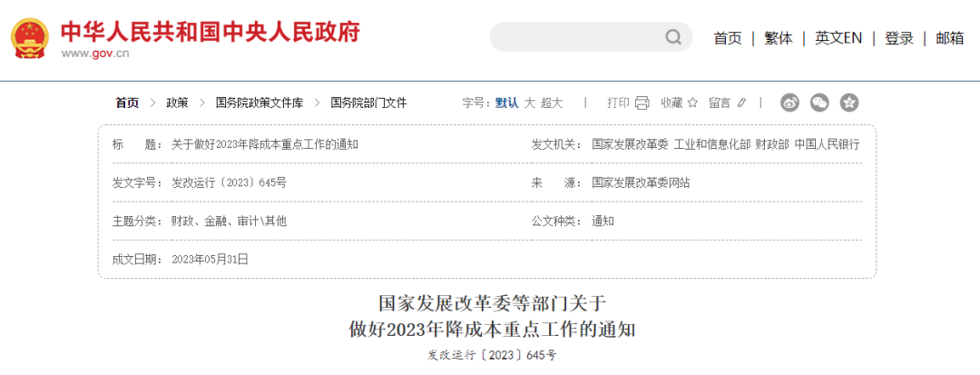
Task: Open 国务院政策文件库 breadcrumb link
Action: 260,103
